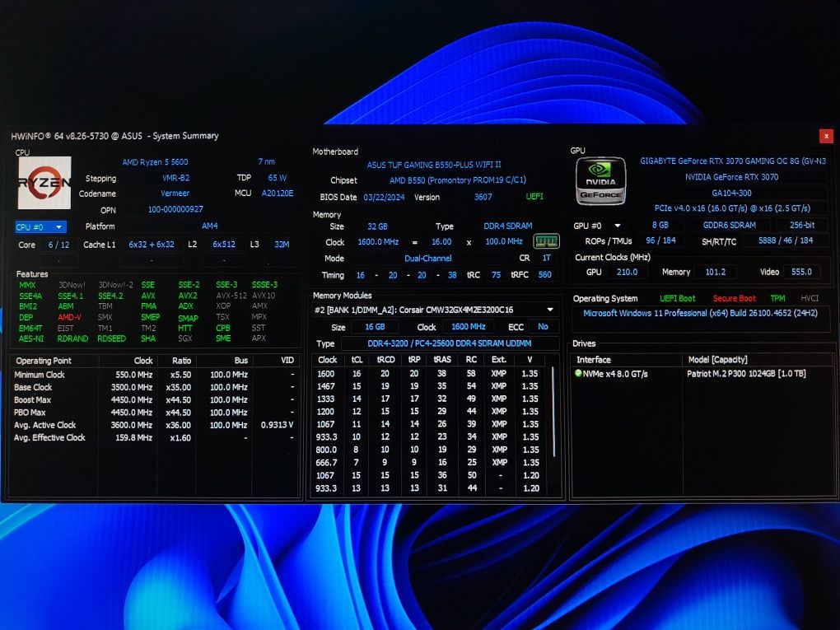Screen dimensions: 840x630
Task: Click the BIOS version 3607 value
Action: tap(483, 197)
